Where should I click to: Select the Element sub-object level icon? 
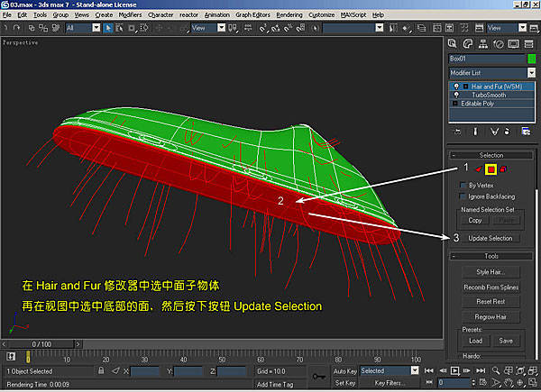503,169
